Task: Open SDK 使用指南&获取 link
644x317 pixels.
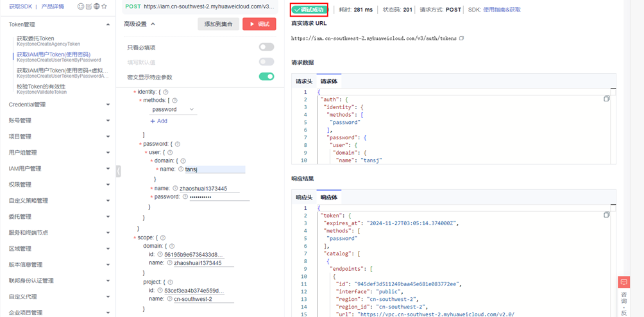Action: pyautogui.click(x=502, y=10)
